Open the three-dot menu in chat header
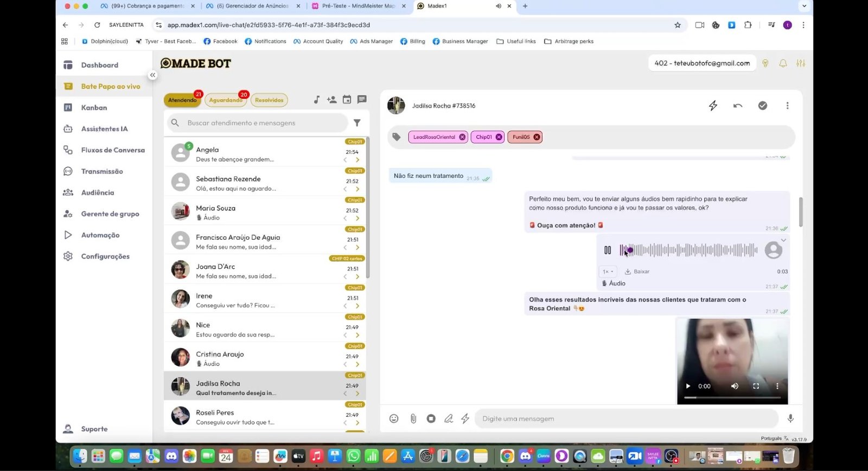The height and width of the screenshot is (471, 868). tap(787, 106)
